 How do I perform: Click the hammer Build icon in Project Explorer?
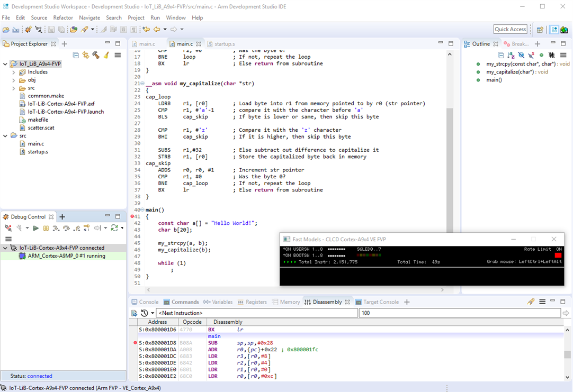(96, 55)
